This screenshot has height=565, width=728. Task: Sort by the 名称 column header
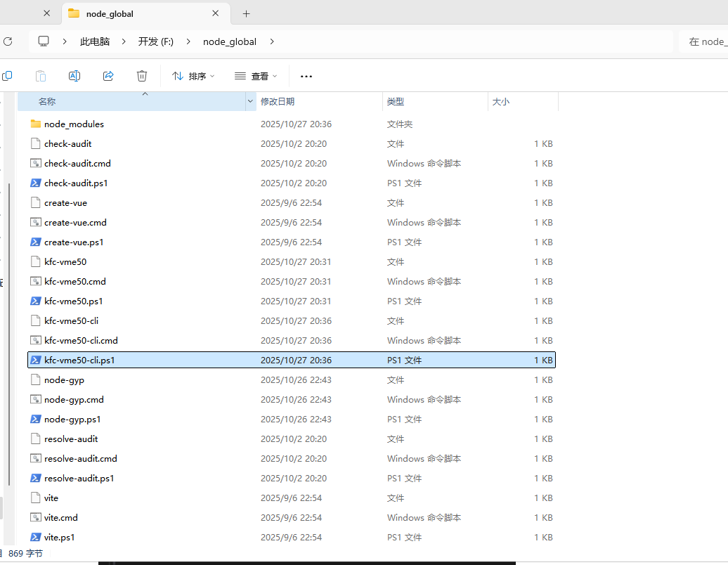click(x=131, y=101)
